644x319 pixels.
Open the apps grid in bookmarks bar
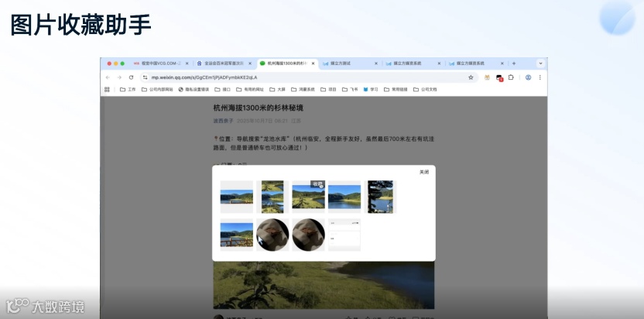click(x=107, y=89)
